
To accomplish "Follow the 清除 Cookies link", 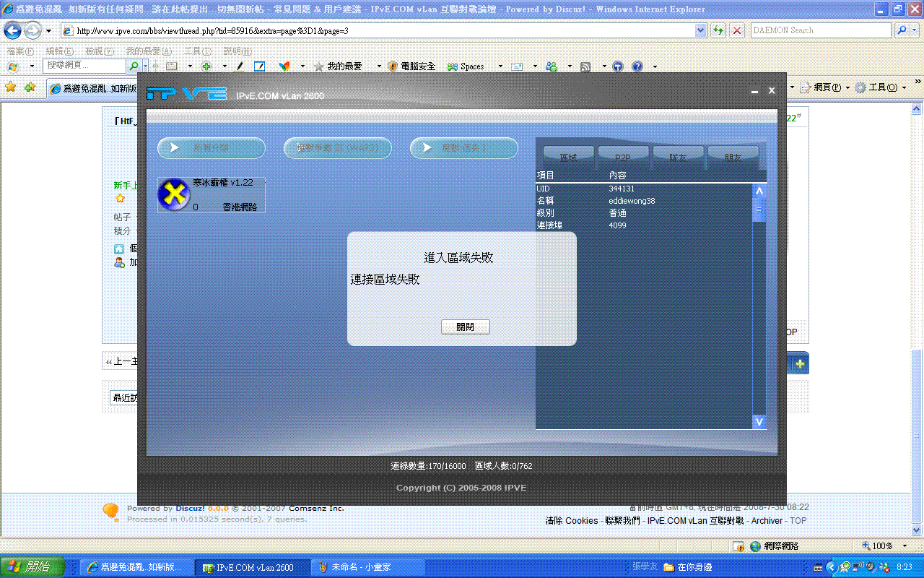I will pos(572,521).
